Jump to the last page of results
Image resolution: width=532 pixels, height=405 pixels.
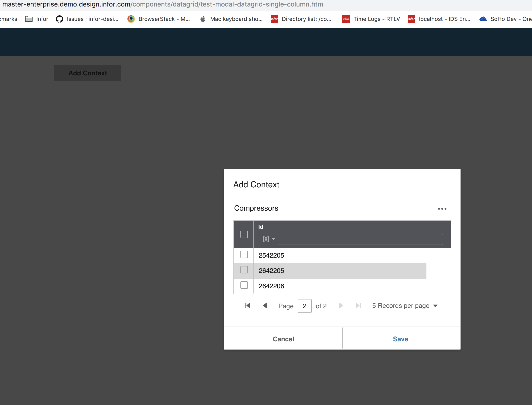point(359,306)
